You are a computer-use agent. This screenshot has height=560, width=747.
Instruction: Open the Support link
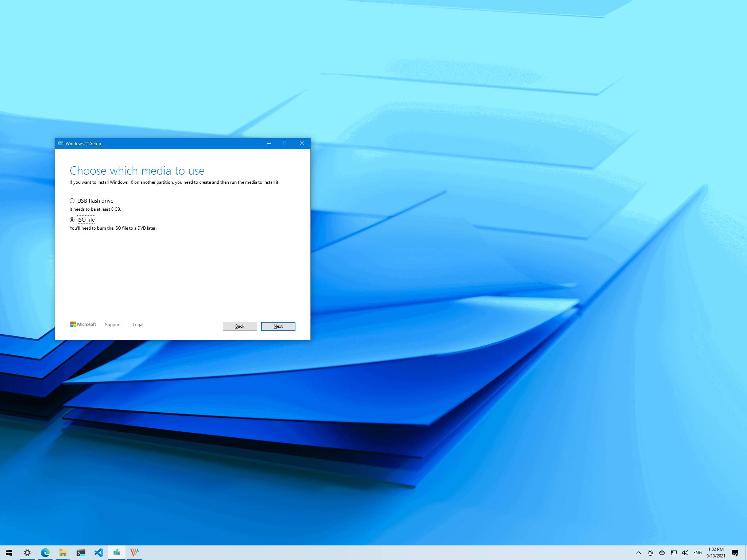tap(112, 324)
